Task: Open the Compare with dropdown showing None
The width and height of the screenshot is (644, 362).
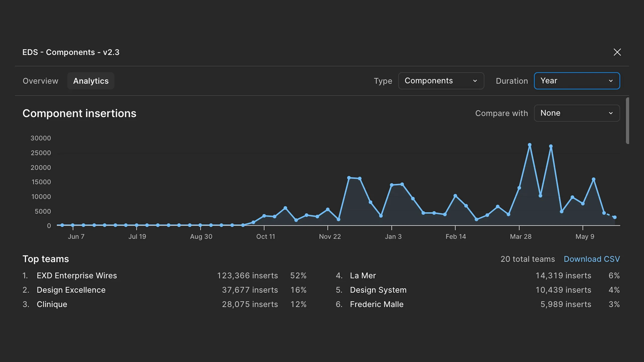Action: tap(577, 113)
